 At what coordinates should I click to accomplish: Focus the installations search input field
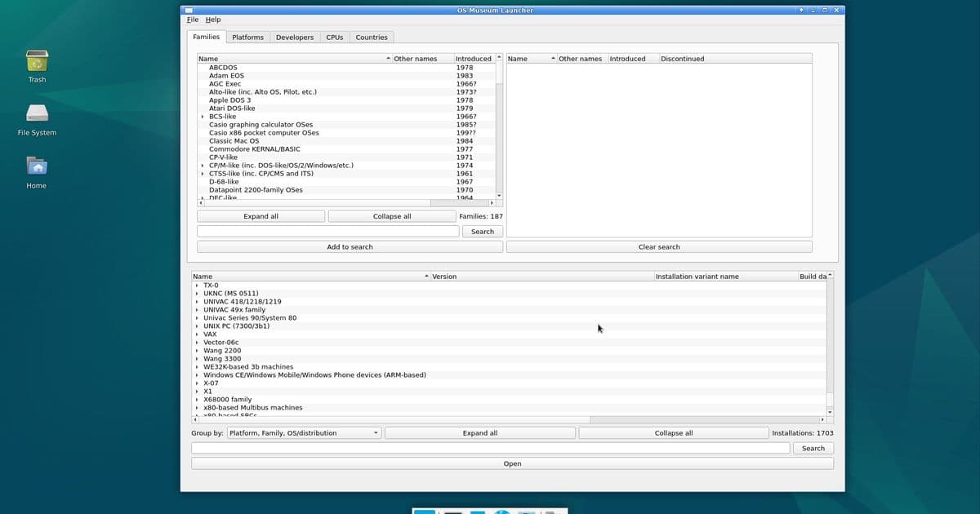pyautogui.click(x=491, y=449)
